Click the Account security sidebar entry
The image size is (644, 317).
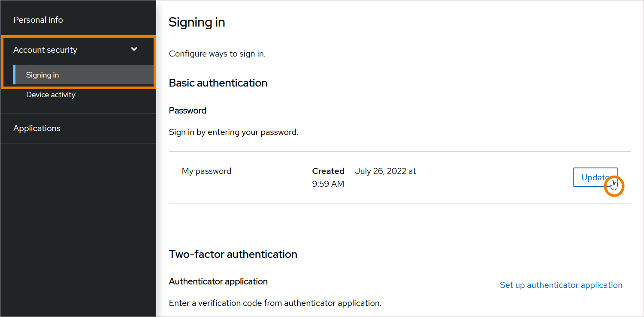[x=45, y=50]
